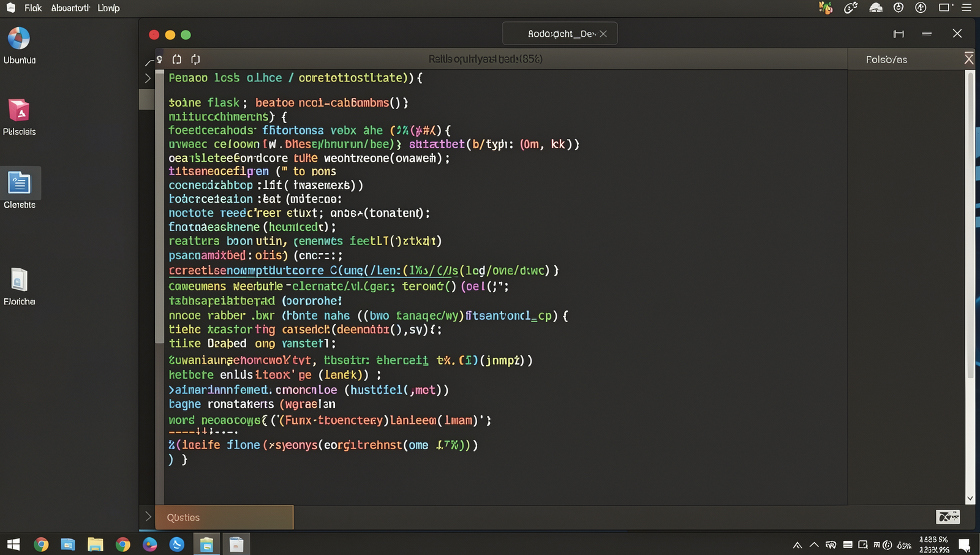Expand the hidden tray icons first caret
This screenshot has height=555, width=980.
797,545
